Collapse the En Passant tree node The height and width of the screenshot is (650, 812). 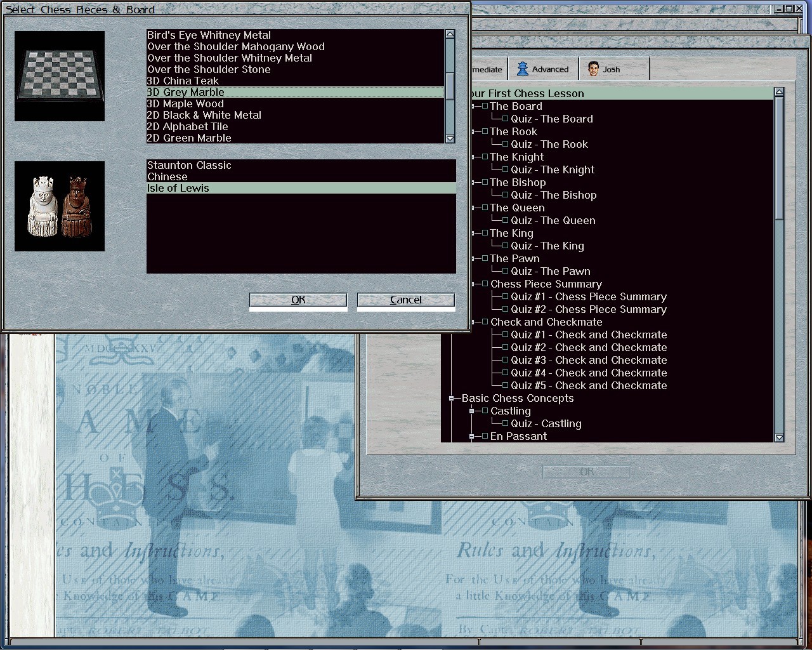[472, 437]
